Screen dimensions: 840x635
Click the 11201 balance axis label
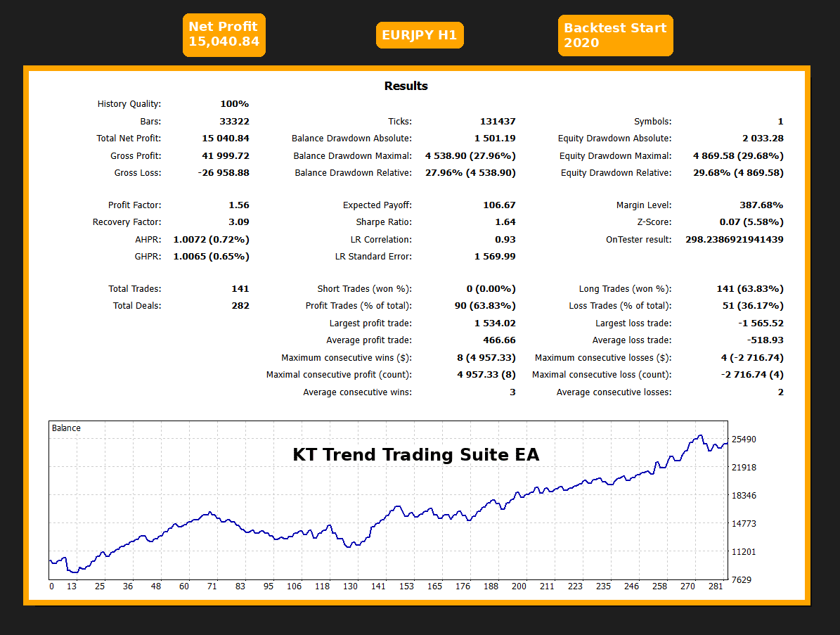click(744, 552)
